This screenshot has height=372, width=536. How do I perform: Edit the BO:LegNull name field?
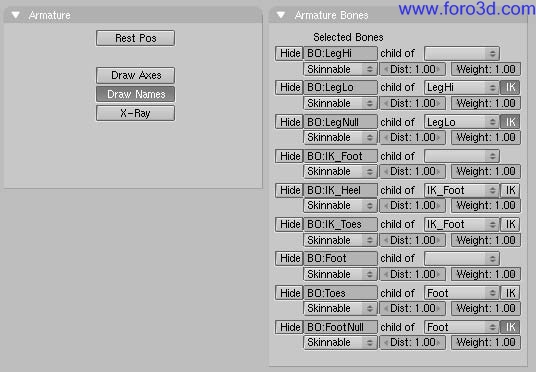click(340, 122)
